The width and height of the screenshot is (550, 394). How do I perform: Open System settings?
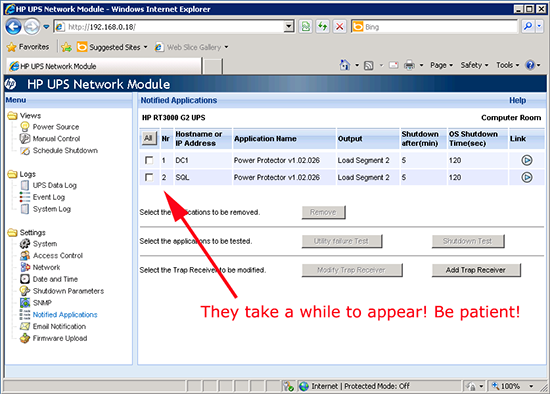tap(45, 244)
